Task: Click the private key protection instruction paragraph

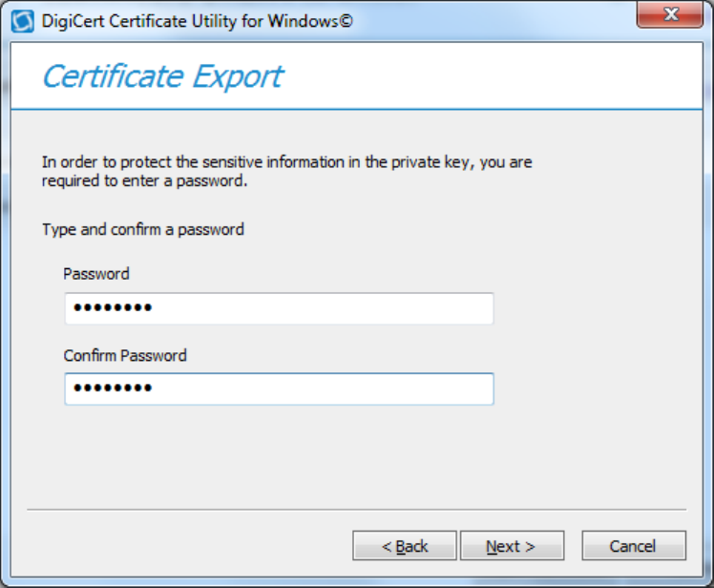Action: (286, 171)
